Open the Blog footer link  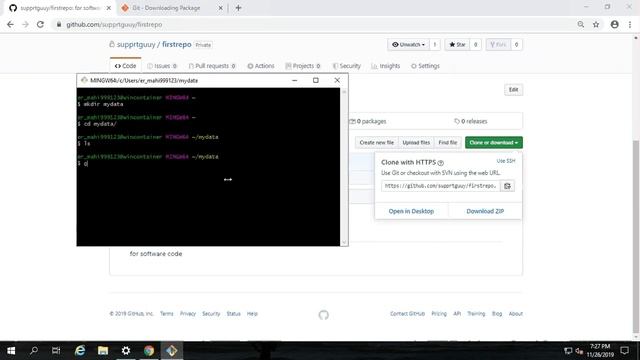(x=497, y=313)
